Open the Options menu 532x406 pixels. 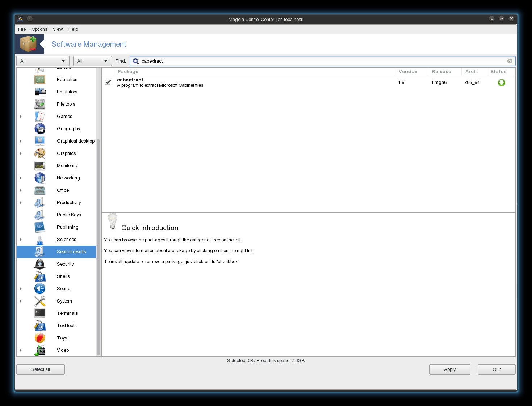39,29
